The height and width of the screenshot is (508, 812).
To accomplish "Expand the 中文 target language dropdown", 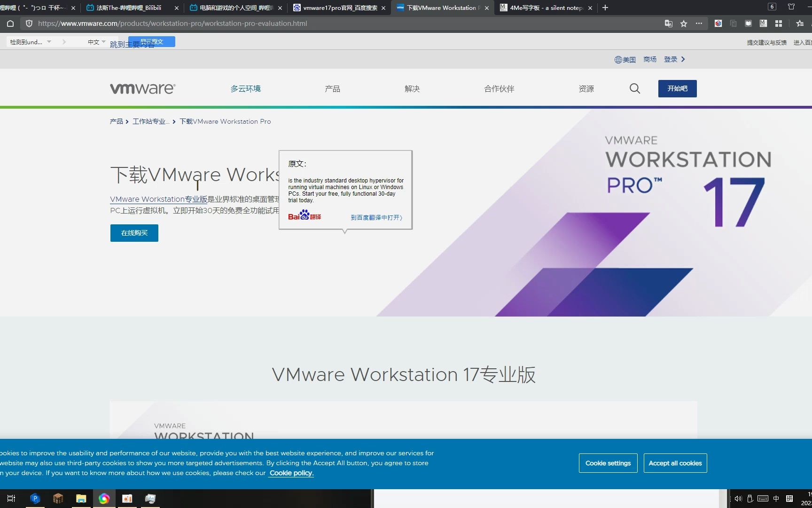I will click(96, 42).
